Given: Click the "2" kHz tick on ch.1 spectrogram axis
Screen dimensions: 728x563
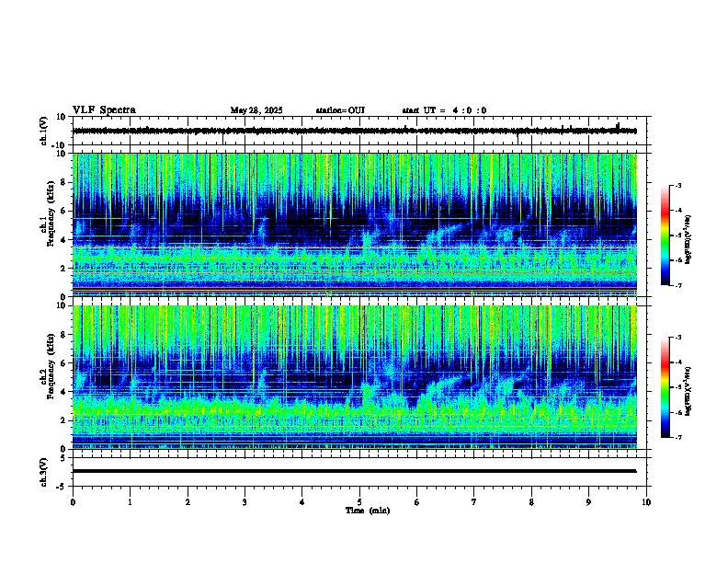Looking at the screenshot, I should tap(64, 268).
